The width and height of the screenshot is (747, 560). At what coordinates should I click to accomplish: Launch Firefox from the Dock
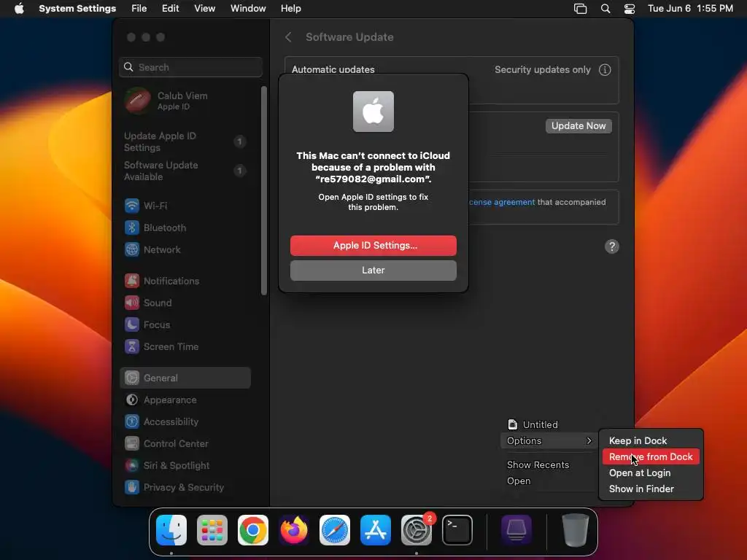click(294, 530)
